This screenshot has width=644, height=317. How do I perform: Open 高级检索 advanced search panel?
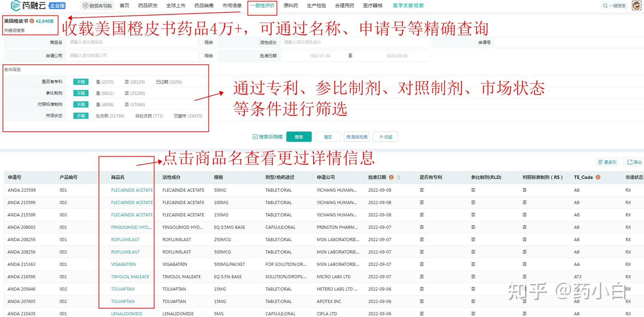[356, 136]
